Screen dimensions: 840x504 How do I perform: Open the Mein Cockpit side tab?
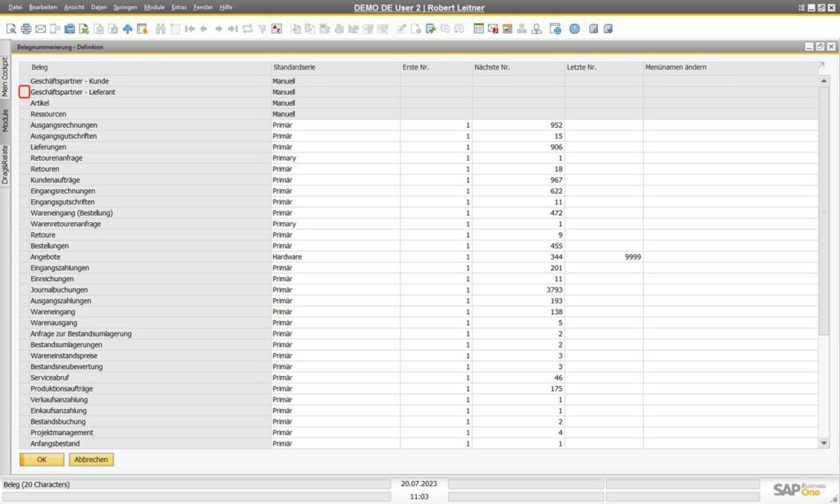pyautogui.click(x=5, y=76)
